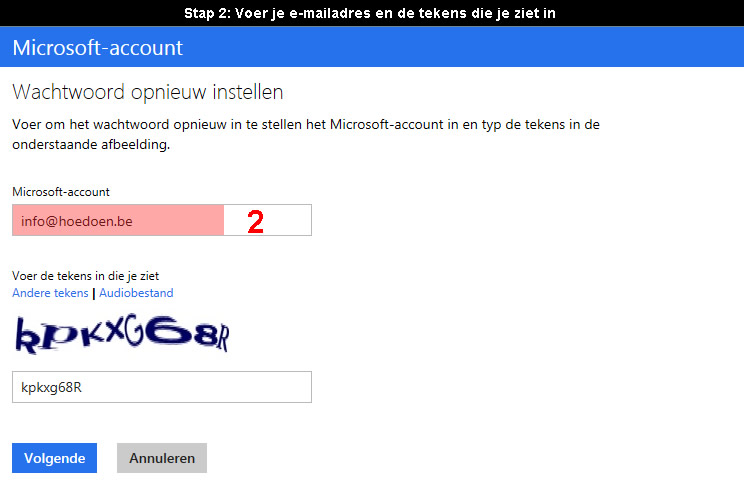Viewport: 744px width, 500px height.
Task: Select the Wachtwoord opnieuw instellen heading
Action: tap(148, 92)
